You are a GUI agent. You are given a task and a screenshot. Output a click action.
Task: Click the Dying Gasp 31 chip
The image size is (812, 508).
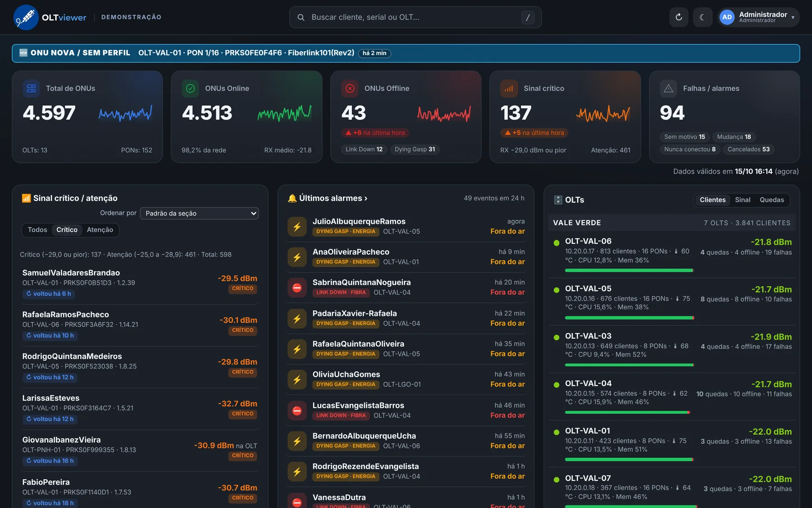tap(415, 149)
